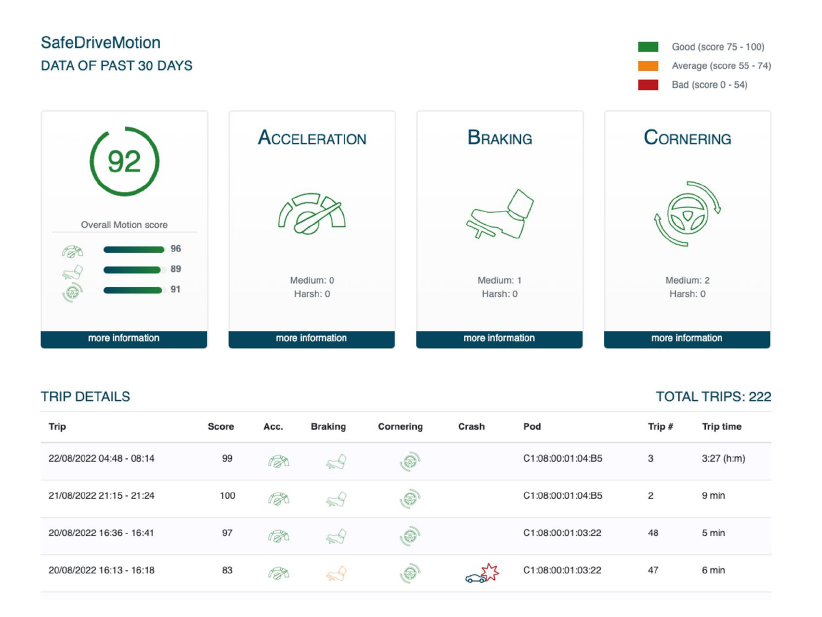The width and height of the screenshot is (822, 617).
Task: Click the overall motion score 92 circle
Action: tap(124, 161)
